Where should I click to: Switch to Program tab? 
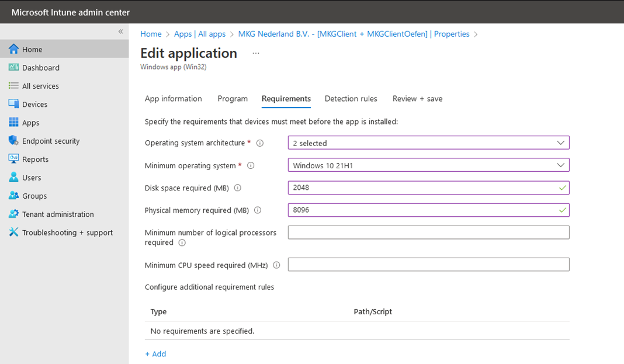pos(233,99)
